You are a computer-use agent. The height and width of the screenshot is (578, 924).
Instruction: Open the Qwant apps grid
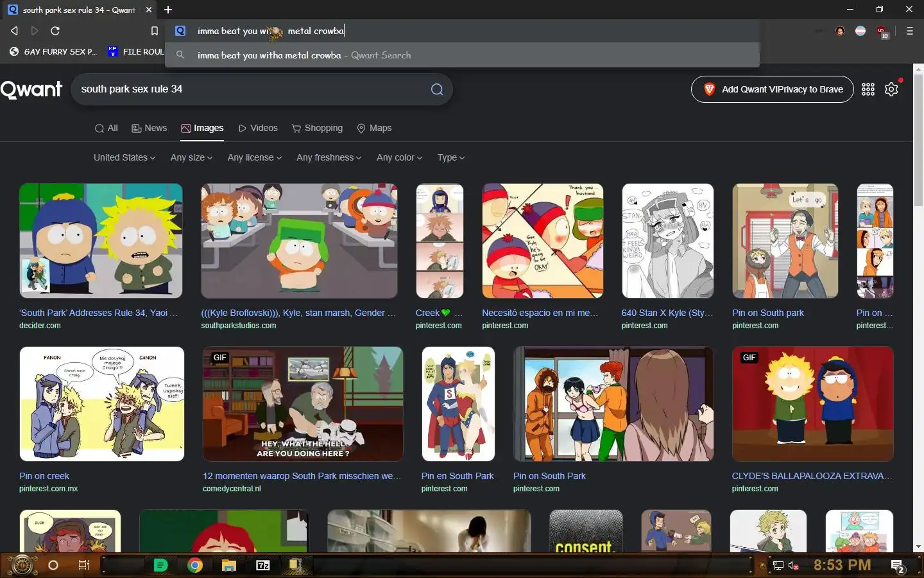tap(868, 89)
